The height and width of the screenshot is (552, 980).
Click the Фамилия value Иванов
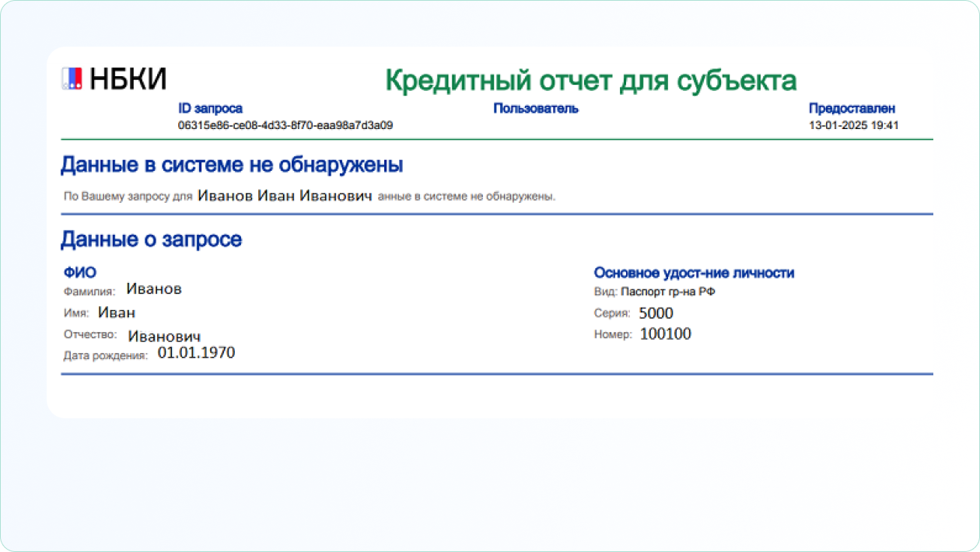(154, 289)
